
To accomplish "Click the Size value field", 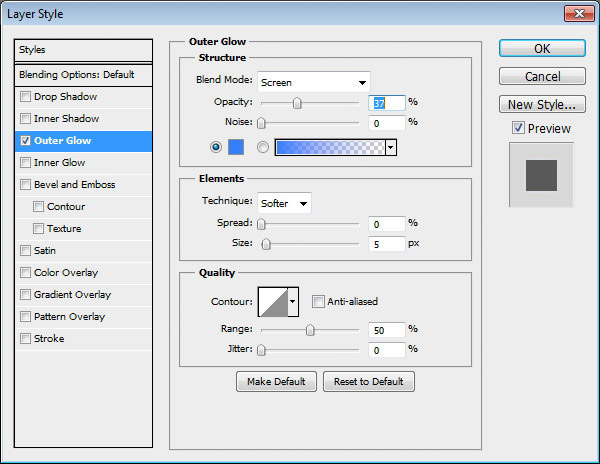I will coord(386,244).
